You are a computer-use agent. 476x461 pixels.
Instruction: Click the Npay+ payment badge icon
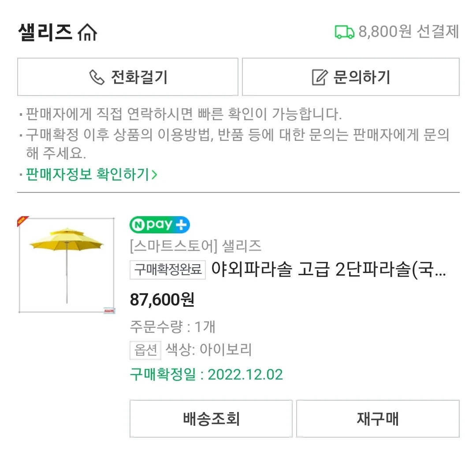tap(160, 225)
